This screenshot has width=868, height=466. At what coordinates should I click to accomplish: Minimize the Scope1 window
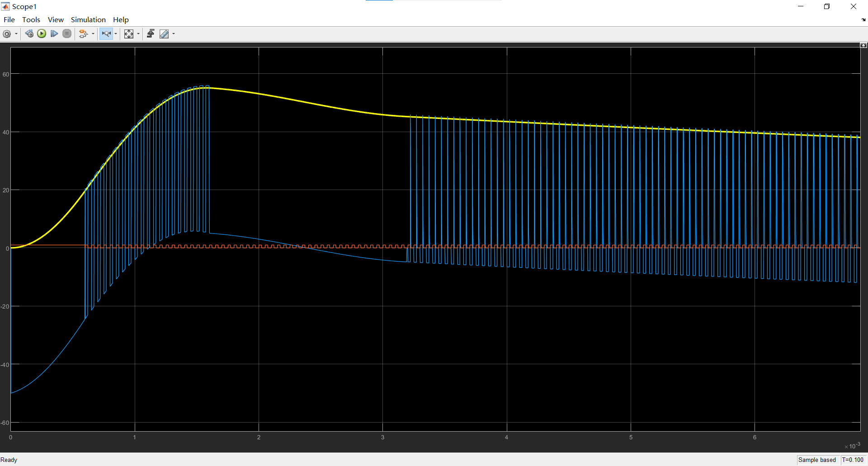[x=801, y=6]
